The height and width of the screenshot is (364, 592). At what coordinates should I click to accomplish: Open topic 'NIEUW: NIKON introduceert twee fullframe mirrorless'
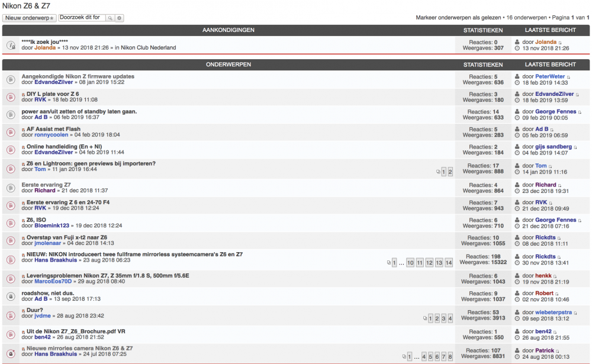click(134, 255)
